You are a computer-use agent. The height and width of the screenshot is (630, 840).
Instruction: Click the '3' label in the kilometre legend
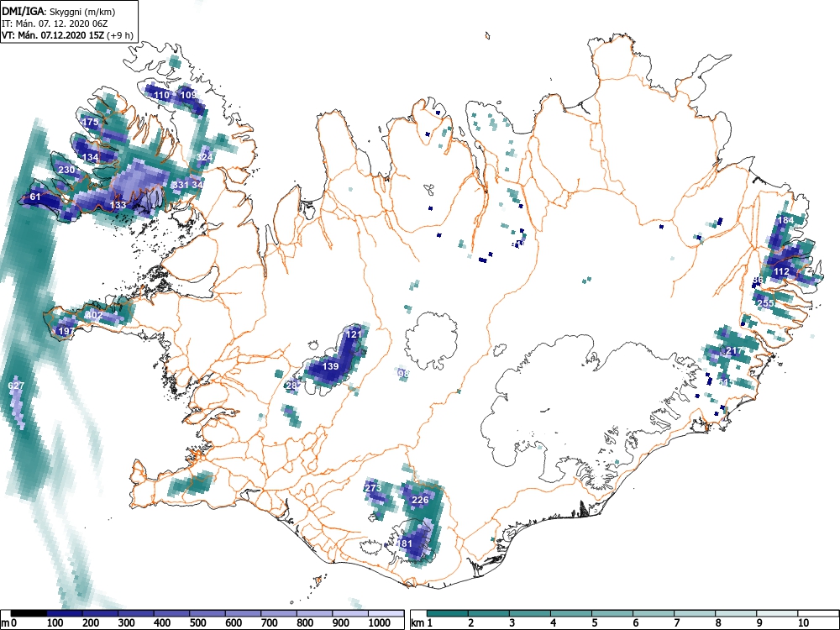tap(512, 623)
